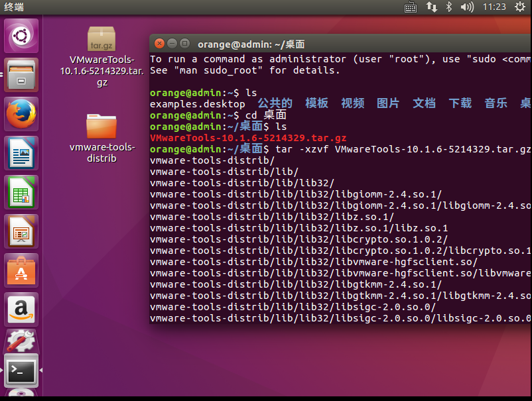Open the clock showing 11:23
This screenshot has height=401, width=532.
494,7
